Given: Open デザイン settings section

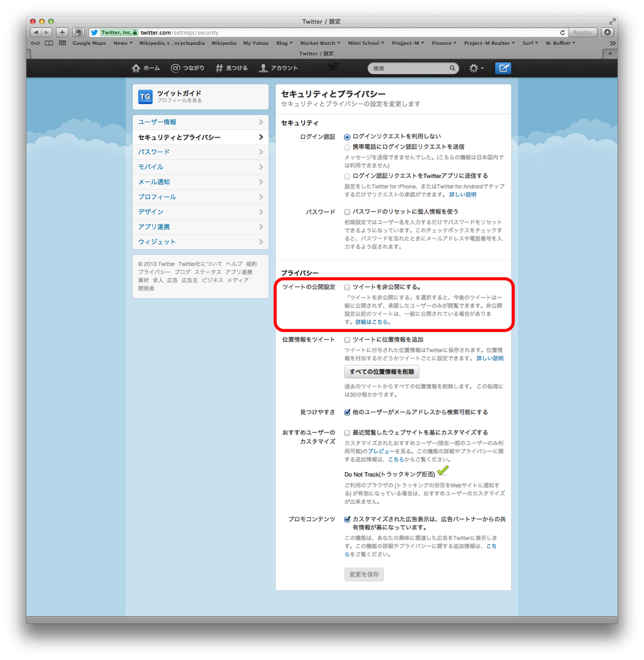Looking at the screenshot, I should click(x=201, y=212).
